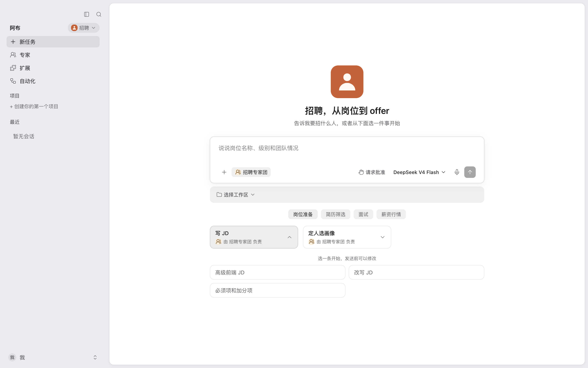Collapse the sidebar with the panel icon
The image size is (588, 368).
click(87, 14)
